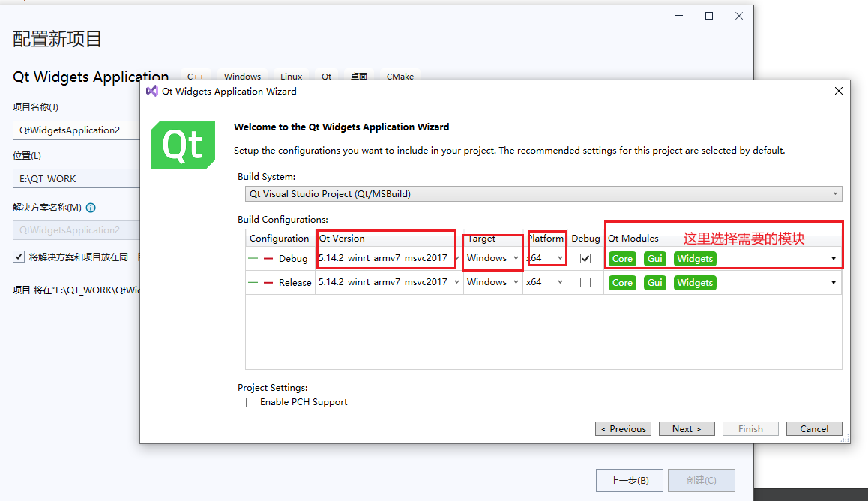Check the Debug checkbox in the Release row
The image size is (868, 501).
coord(585,282)
